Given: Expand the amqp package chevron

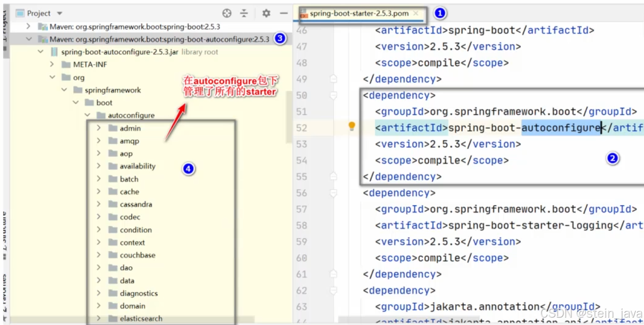Looking at the screenshot, I should click(99, 141).
